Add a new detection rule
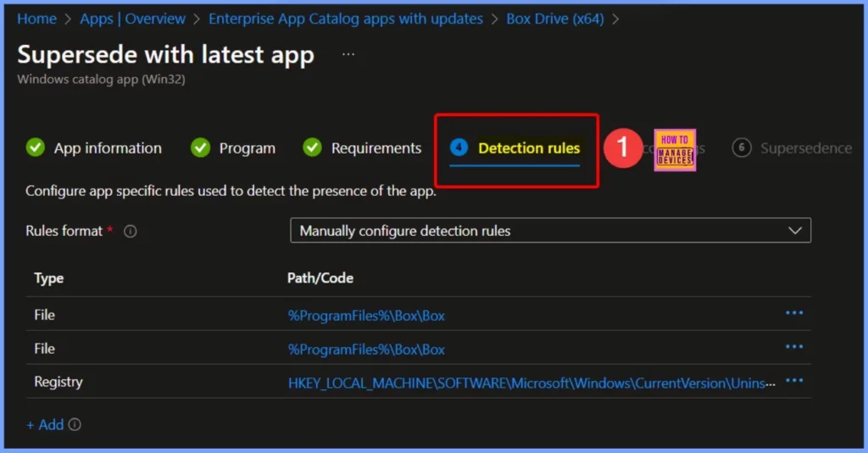The width and height of the screenshot is (868, 453). pos(45,425)
